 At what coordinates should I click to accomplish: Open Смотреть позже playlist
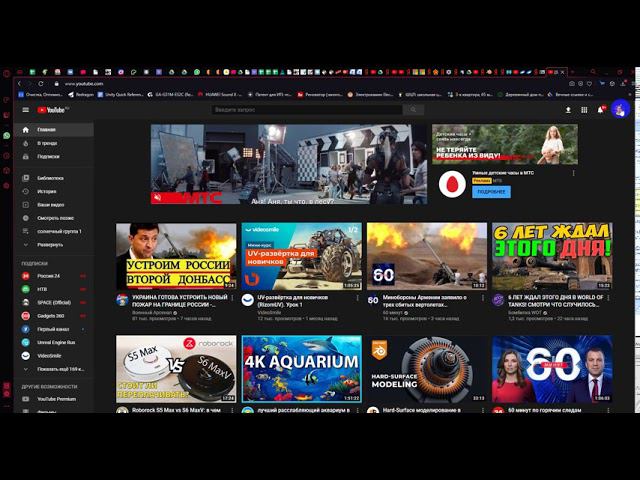pos(54,218)
